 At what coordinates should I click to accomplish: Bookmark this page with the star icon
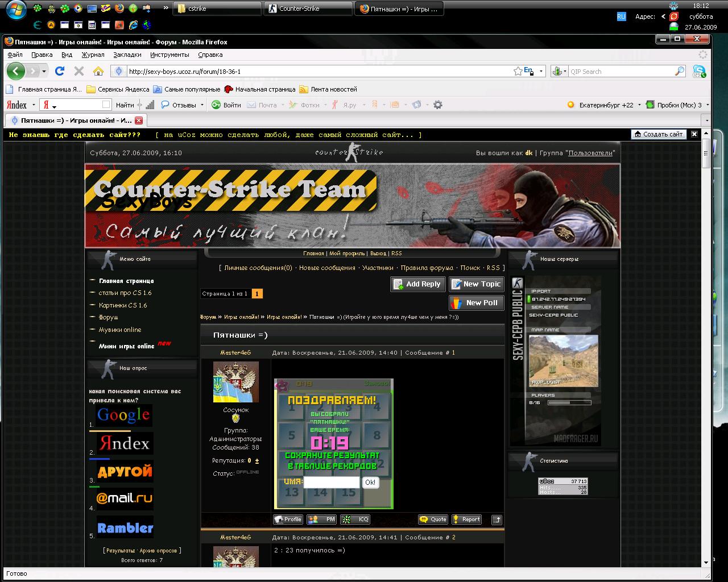pos(518,71)
